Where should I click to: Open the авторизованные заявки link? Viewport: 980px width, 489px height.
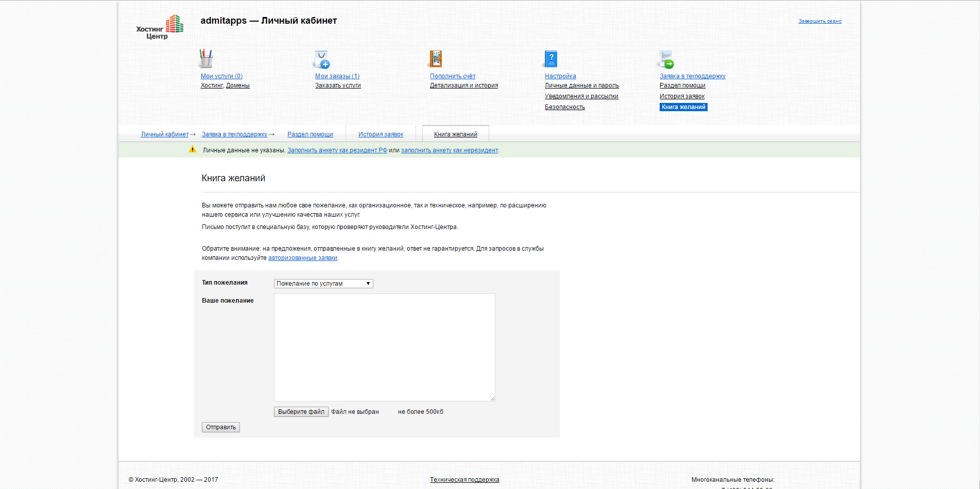303,258
